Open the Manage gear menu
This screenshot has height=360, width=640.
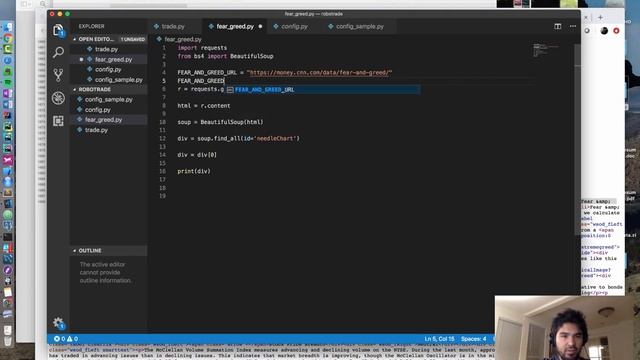click(58, 323)
